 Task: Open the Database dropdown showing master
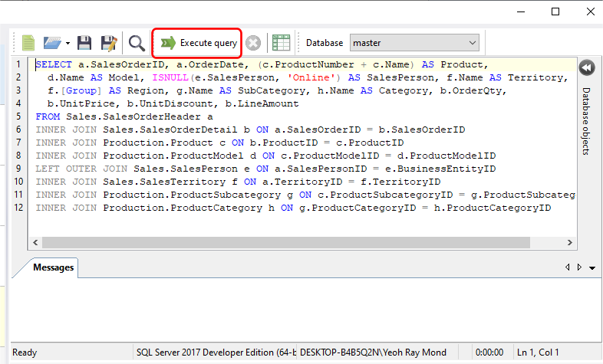[414, 43]
